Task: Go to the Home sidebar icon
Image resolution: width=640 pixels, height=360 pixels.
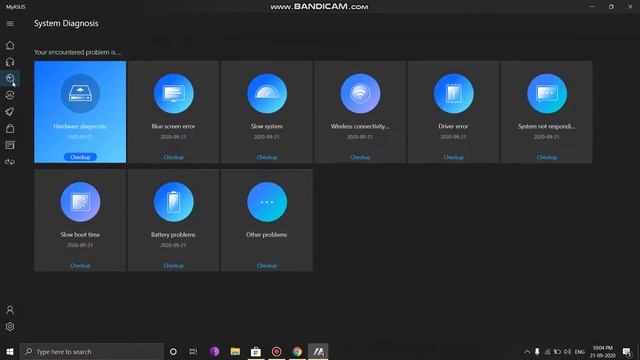Action: (x=10, y=45)
